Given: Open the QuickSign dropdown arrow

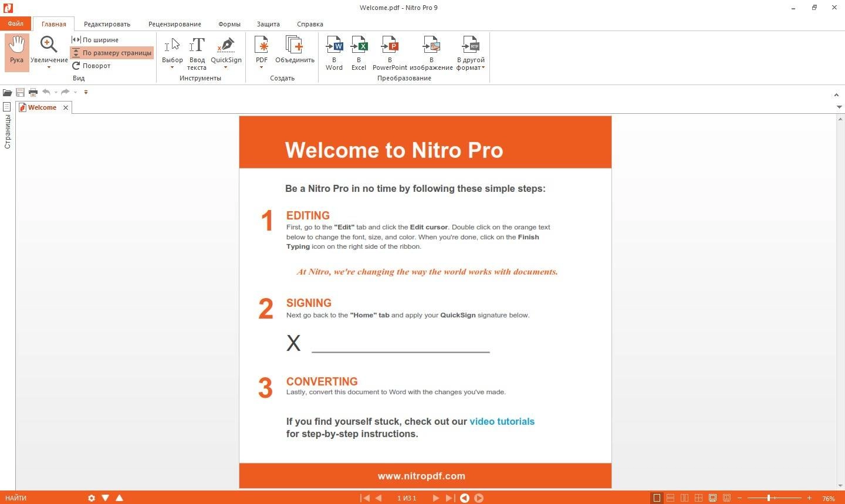Looking at the screenshot, I should [226, 67].
